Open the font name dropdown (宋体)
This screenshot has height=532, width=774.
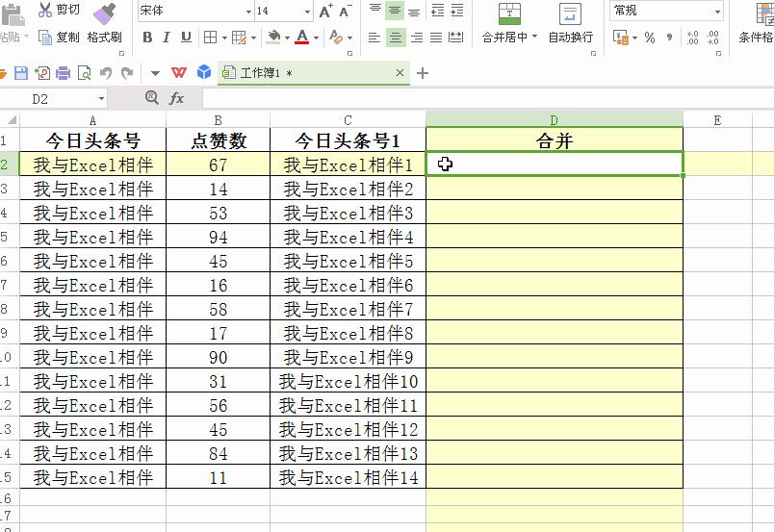tap(248, 12)
